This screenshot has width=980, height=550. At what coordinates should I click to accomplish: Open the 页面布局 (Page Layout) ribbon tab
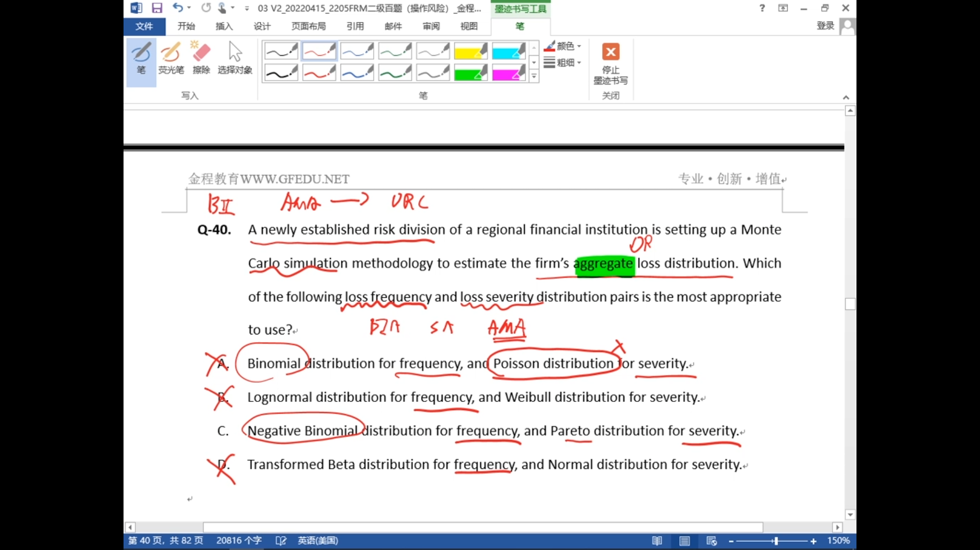pyautogui.click(x=308, y=26)
